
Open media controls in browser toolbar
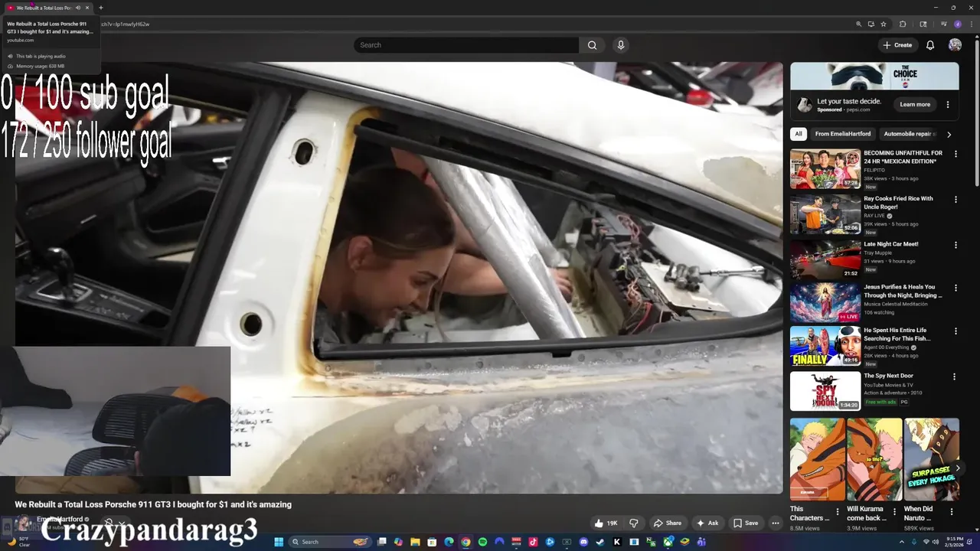(943, 24)
